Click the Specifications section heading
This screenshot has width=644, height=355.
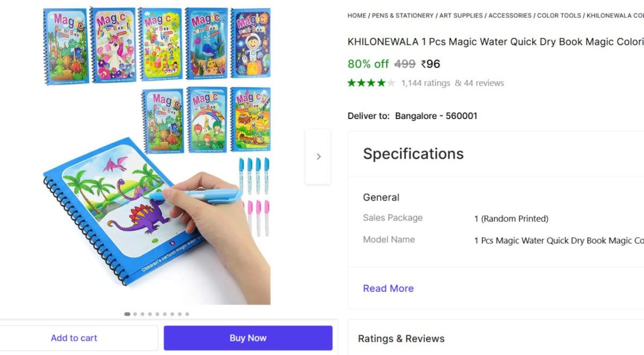[413, 154]
